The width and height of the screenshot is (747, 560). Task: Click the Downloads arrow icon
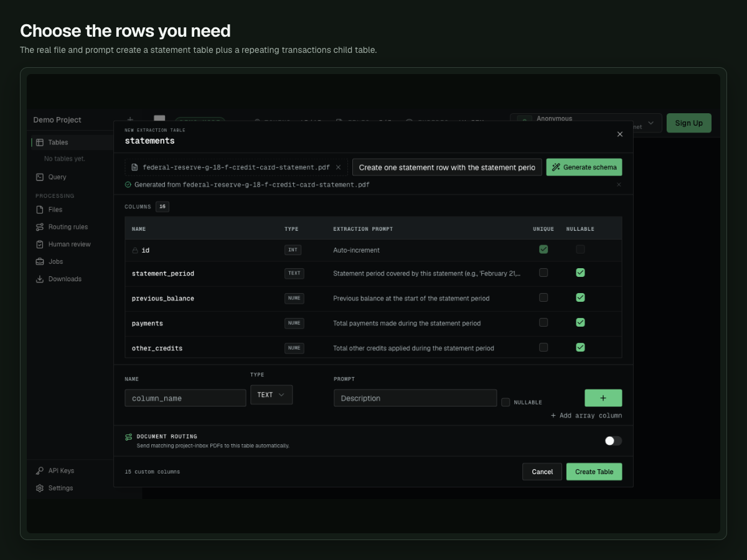tap(40, 279)
